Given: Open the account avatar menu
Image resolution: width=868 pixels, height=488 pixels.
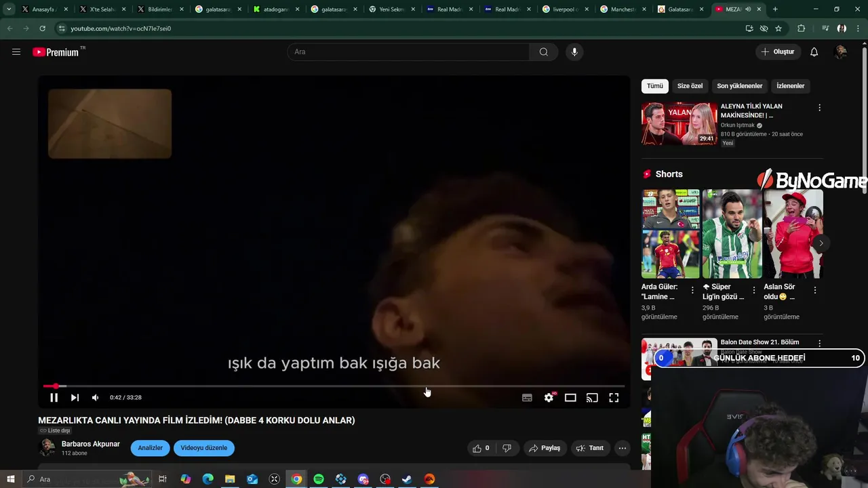Looking at the screenshot, I should pos(841,52).
